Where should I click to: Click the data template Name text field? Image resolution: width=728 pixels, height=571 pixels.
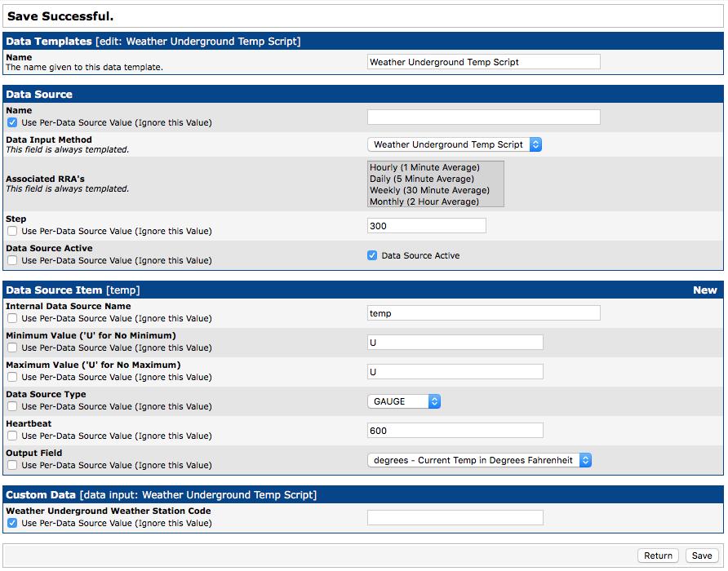[483, 62]
